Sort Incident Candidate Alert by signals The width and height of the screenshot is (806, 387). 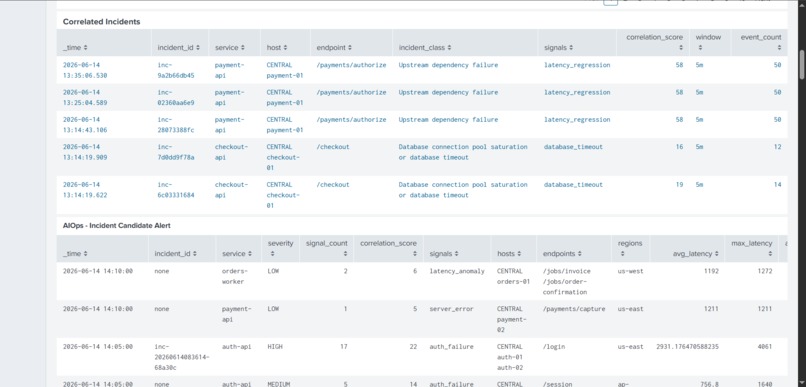click(444, 253)
